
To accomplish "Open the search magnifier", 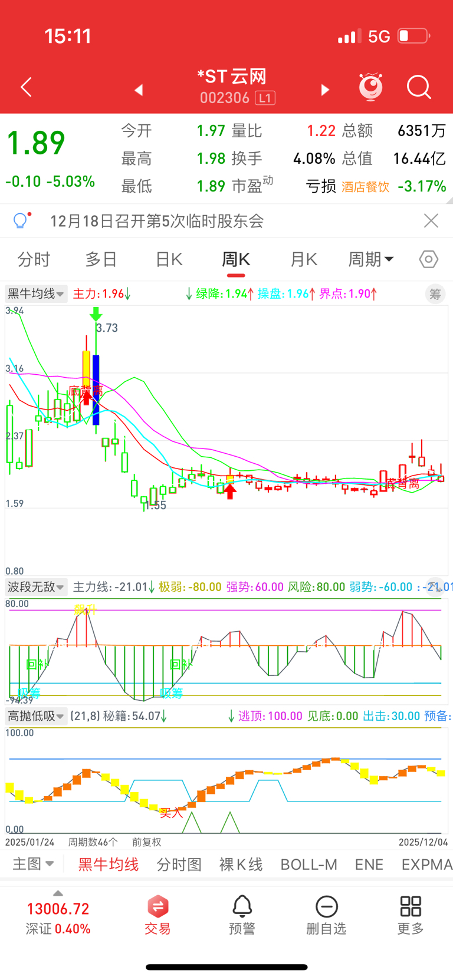I will 419,87.
